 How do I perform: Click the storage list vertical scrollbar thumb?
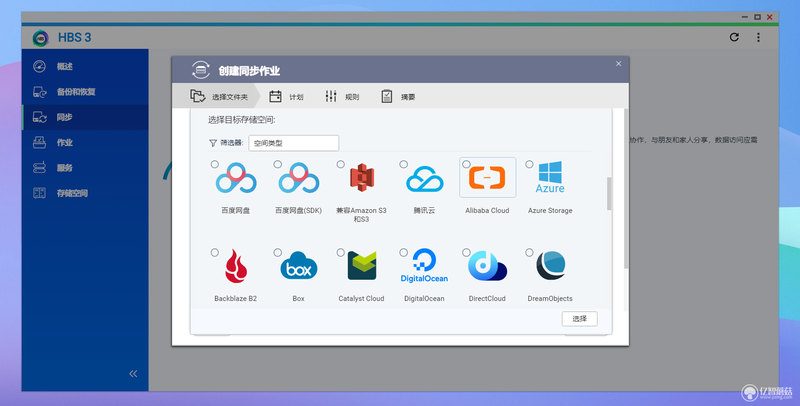coord(609,193)
